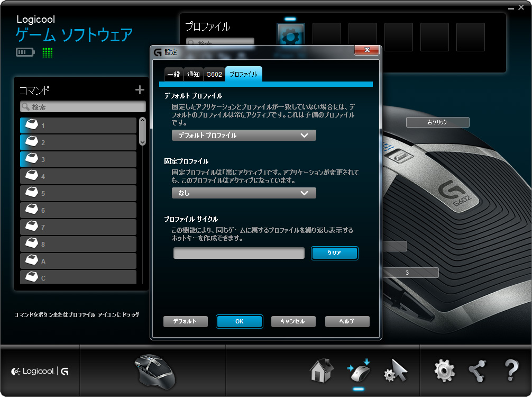The width and height of the screenshot is (532, 397).
Task: Confirm settings with OK button
Action: pyautogui.click(x=239, y=321)
